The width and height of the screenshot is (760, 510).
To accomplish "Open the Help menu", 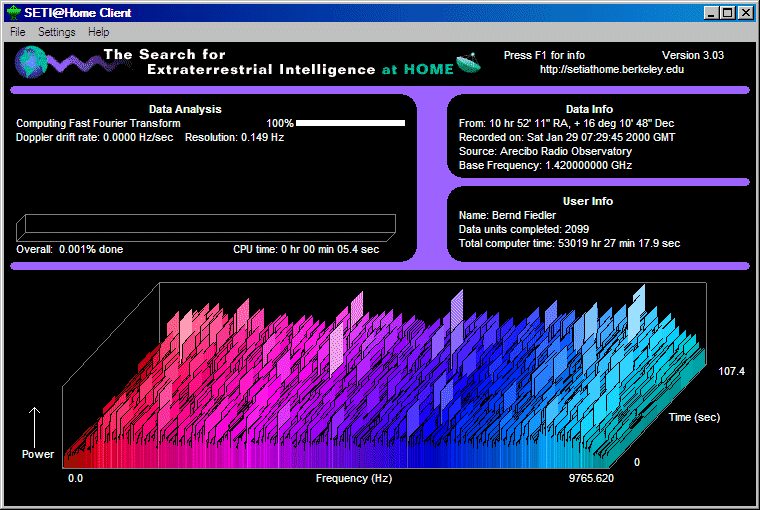I will [98, 32].
